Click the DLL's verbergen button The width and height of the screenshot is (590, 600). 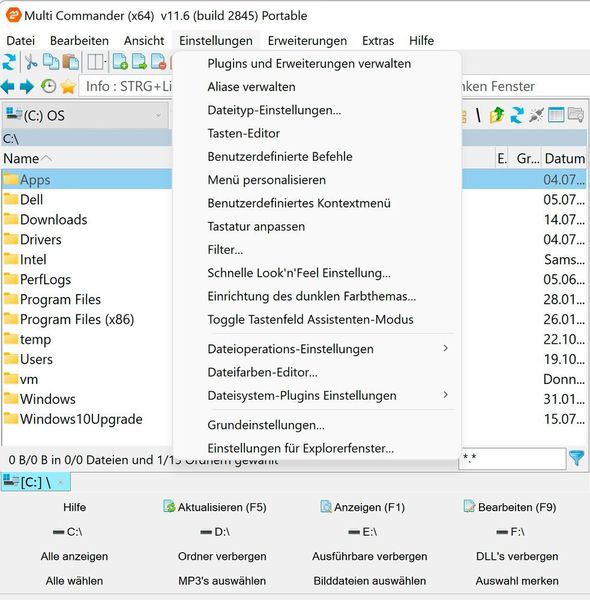coord(517,556)
